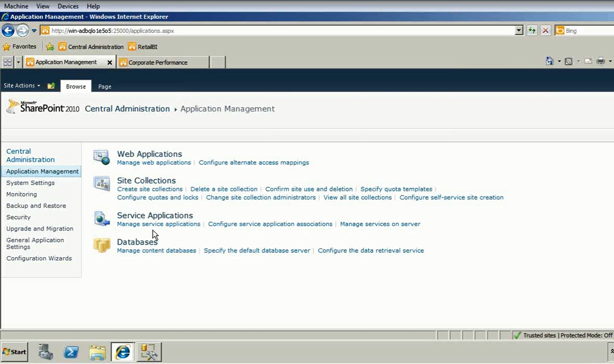
Task: Click the Web Applications icon
Action: (101, 156)
